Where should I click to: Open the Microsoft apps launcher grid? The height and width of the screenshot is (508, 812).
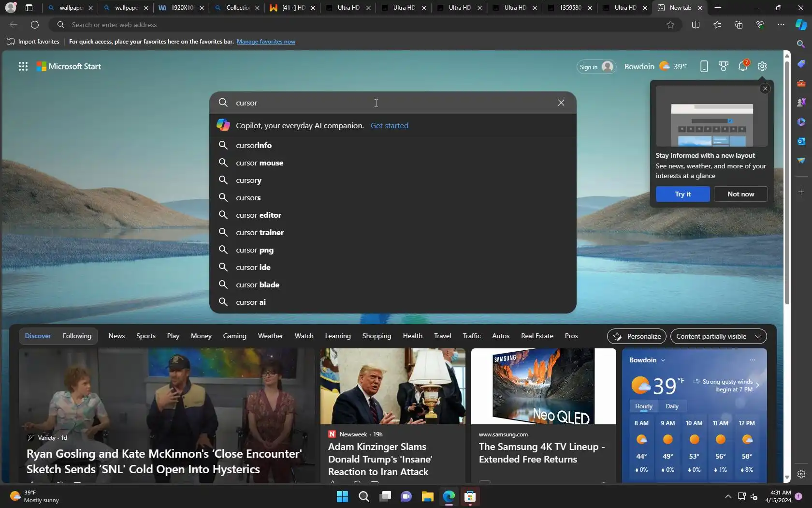pos(23,66)
